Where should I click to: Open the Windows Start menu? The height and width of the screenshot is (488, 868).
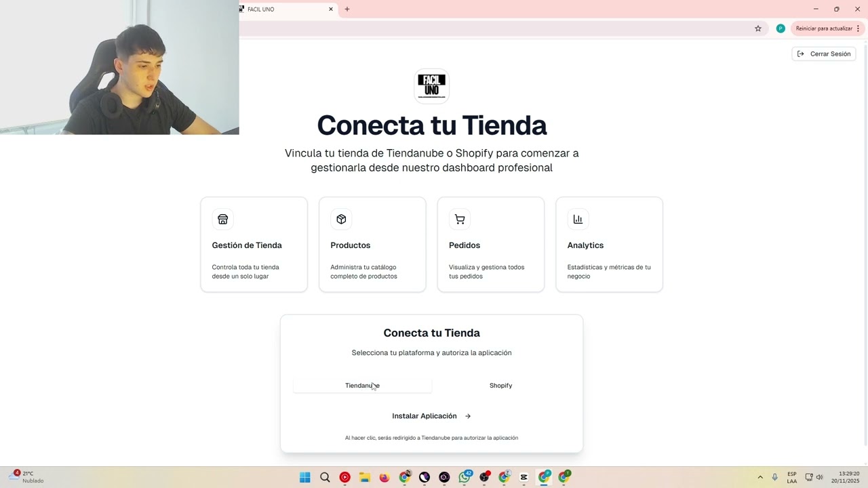pos(305,477)
